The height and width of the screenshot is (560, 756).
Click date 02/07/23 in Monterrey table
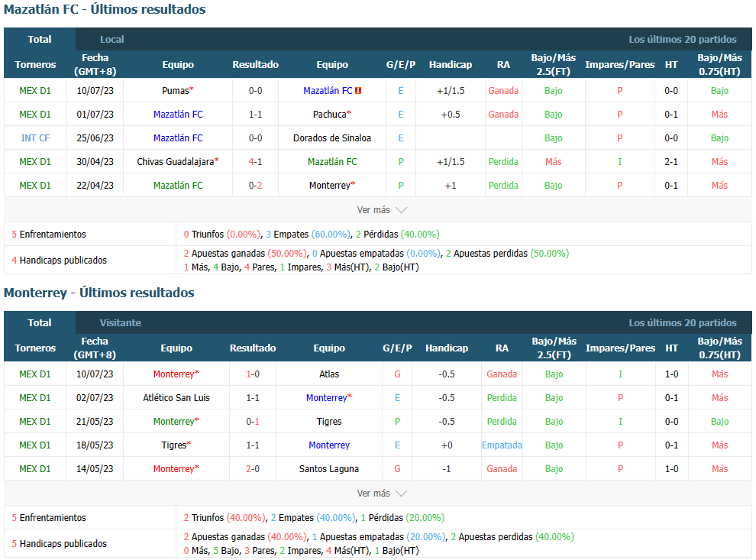(x=95, y=397)
